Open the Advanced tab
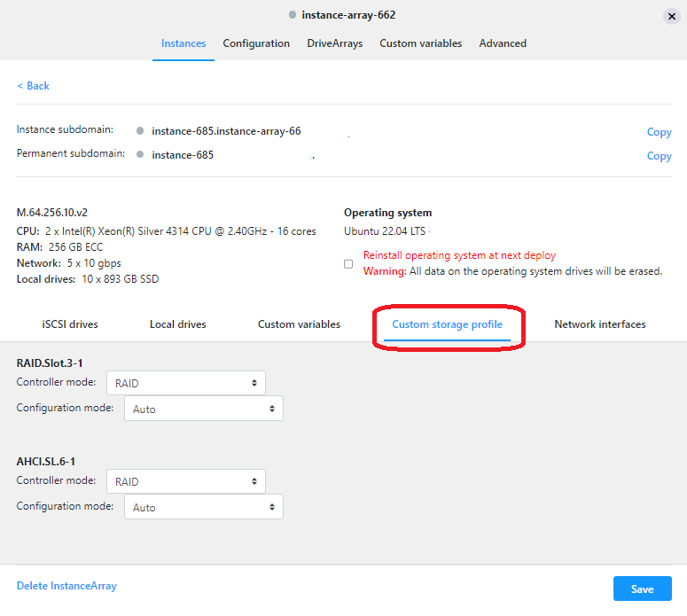687x616 pixels. pyautogui.click(x=503, y=43)
